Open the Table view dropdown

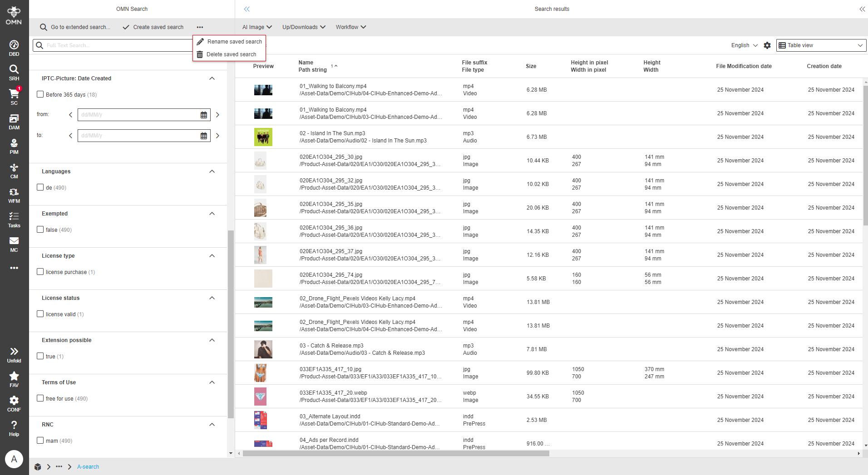[821, 45]
